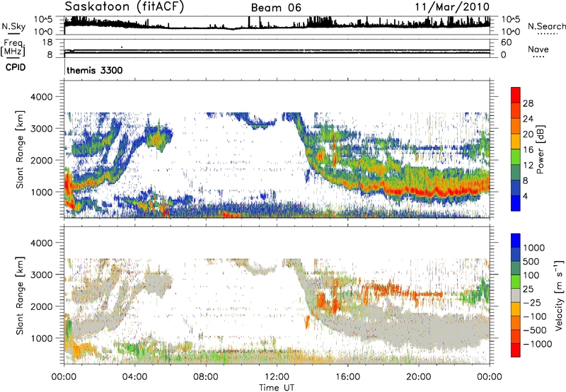Click the '08:00' time tick label
The height and width of the screenshot is (392, 566).
pyautogui.click(x=206, y=377)
